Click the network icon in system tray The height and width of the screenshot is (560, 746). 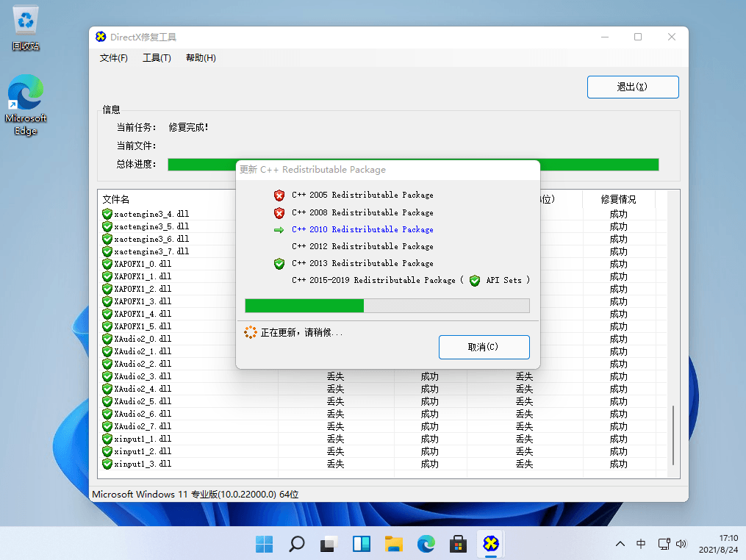[664, 544]
